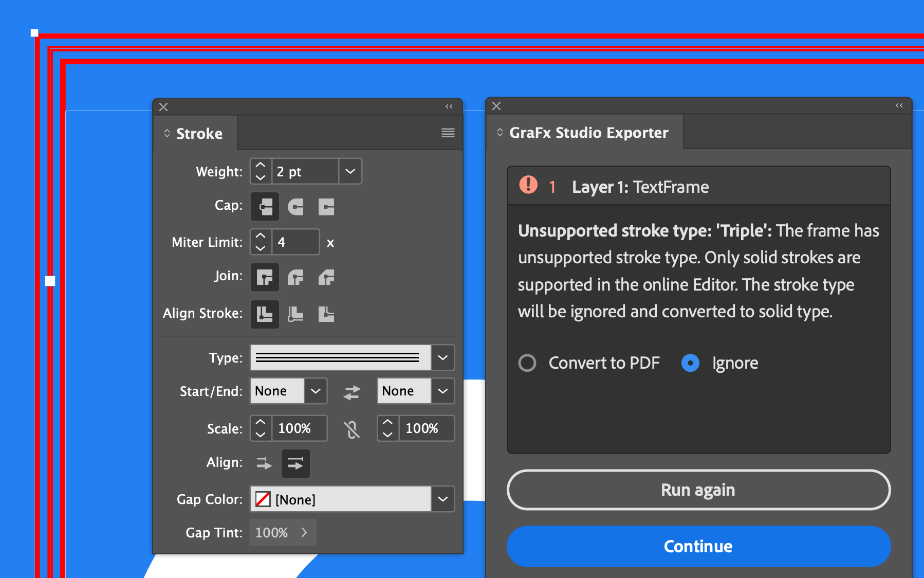The height and width of the screenshot is (578, 924).
Task: Adjust start Scale spinner arrows
Action: [x=261, y=428]
